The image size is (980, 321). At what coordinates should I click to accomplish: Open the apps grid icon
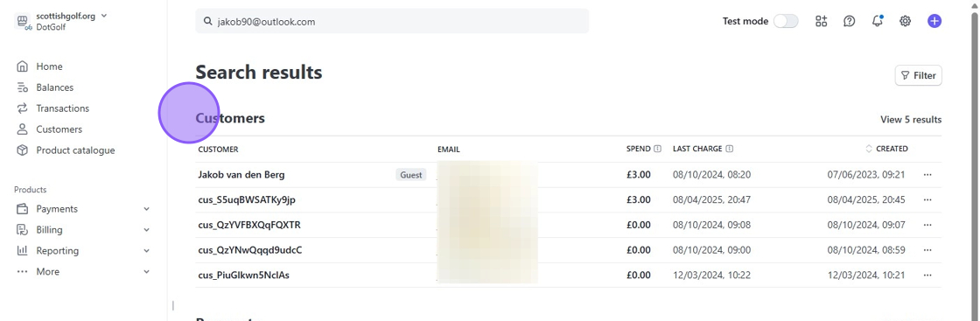(x=822, y=21)
